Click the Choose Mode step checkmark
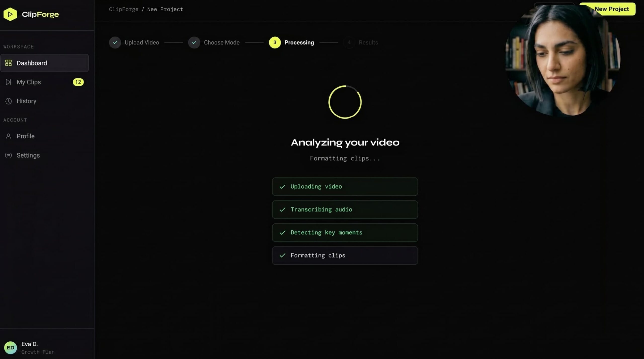Image resolution: width=644 pixels, height=359 pixels. 194,42
